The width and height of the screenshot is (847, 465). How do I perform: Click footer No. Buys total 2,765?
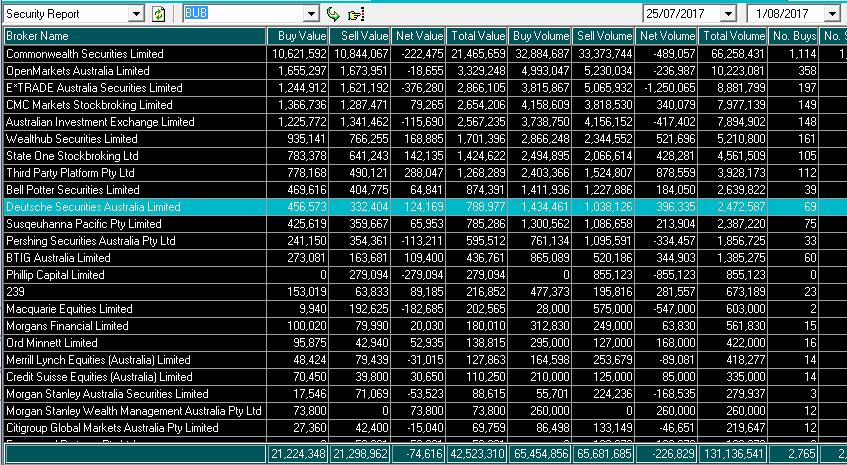[x=793, y=453]
